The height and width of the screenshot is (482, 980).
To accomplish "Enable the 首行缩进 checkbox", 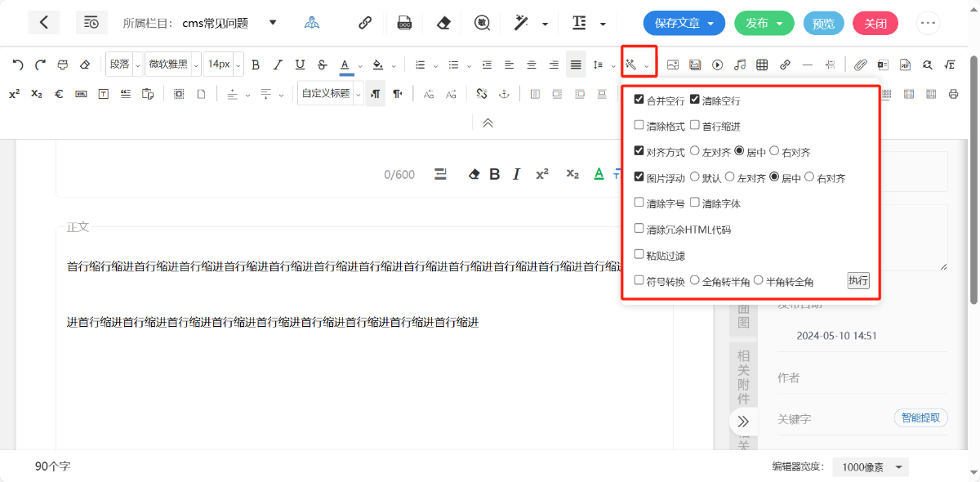I will (x=695, y=125).
